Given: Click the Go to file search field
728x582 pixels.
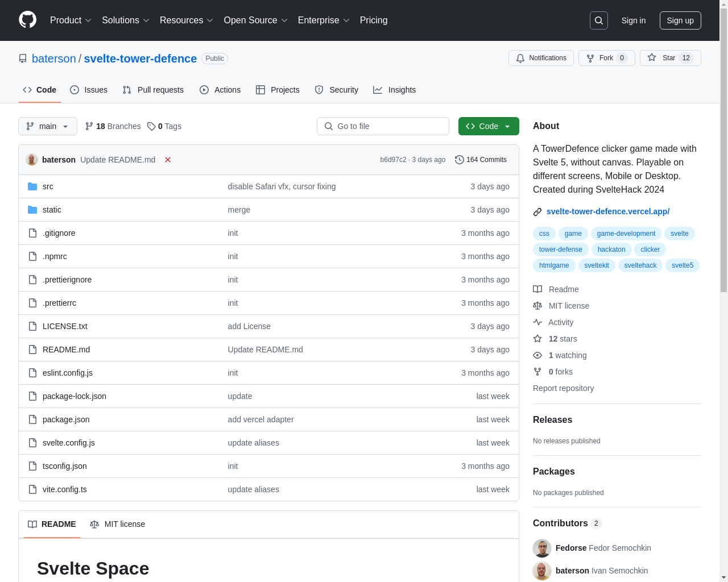Looking at the screenshot, I should pyautogui.click(x=383, y=126).
